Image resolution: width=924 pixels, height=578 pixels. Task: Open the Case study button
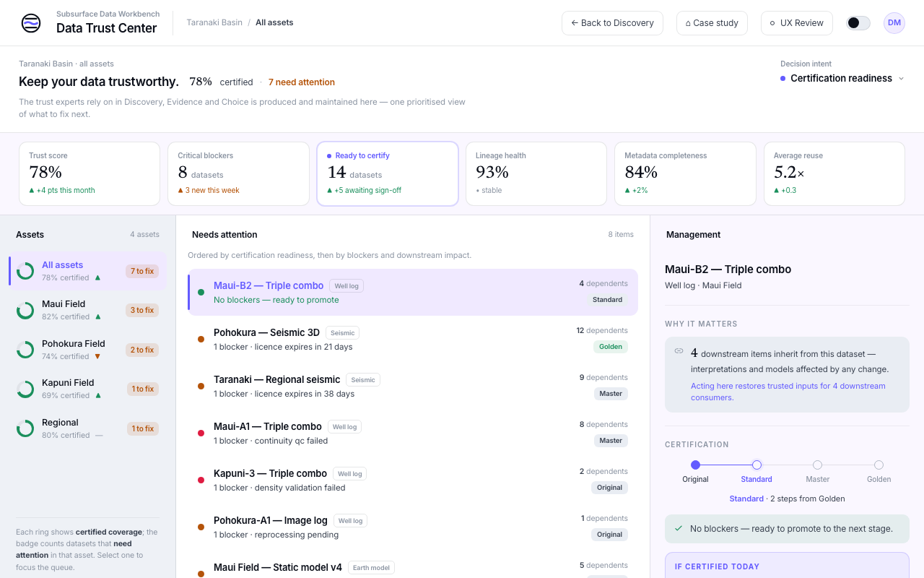712,23
